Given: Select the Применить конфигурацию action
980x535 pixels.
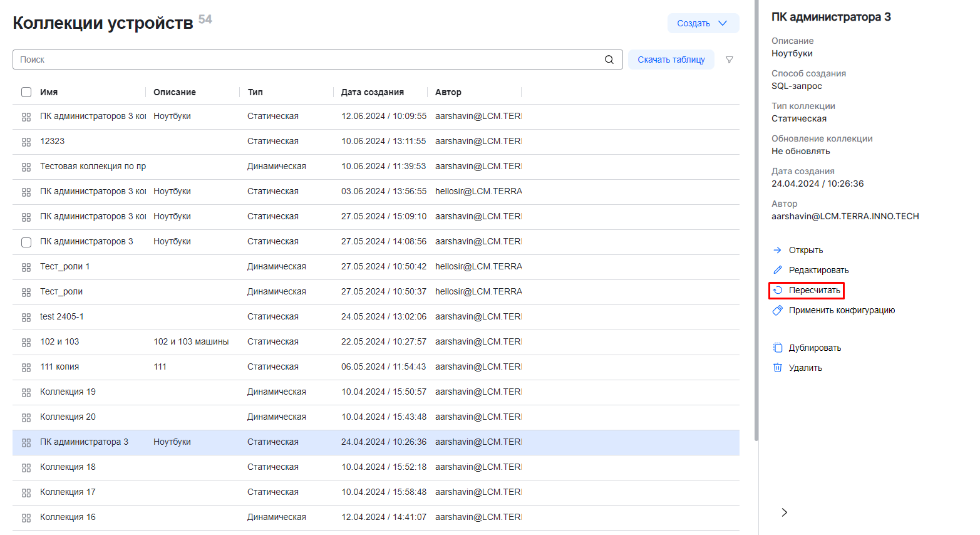Looking at the screenshot, I should point(842,310).
